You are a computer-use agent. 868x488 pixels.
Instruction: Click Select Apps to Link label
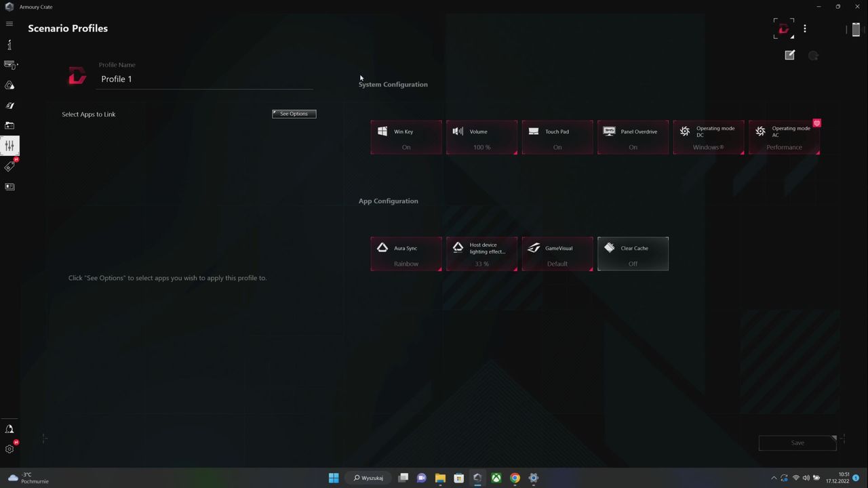point(89,115)
